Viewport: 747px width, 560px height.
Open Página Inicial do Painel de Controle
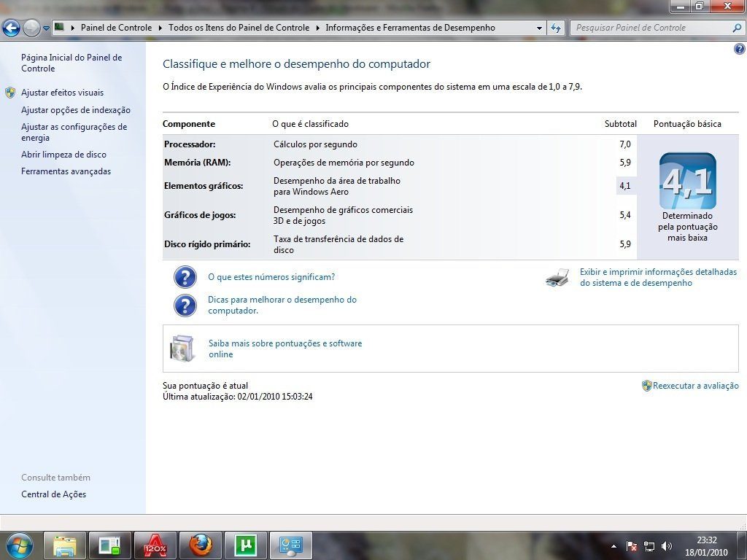tap(71, 63)
